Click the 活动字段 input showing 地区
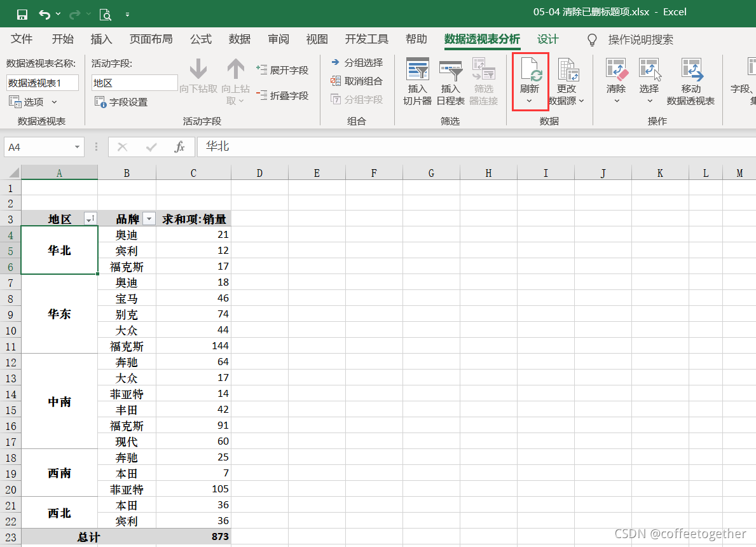Image resolution: width=756 pixels, height=547 pixels. (x=135, y=83)
